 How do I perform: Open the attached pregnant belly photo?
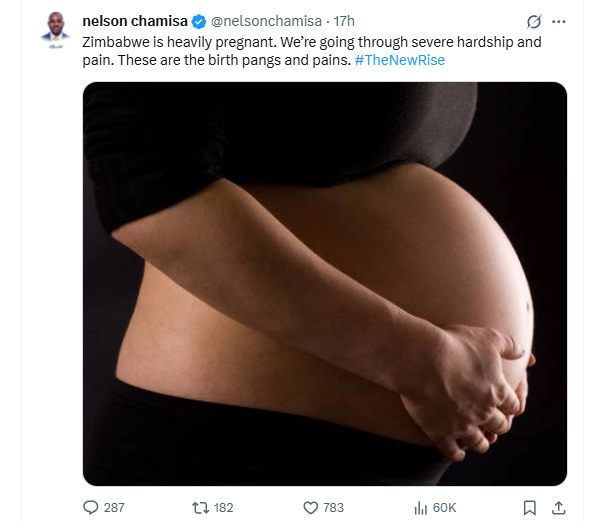[x=325, y=284]
